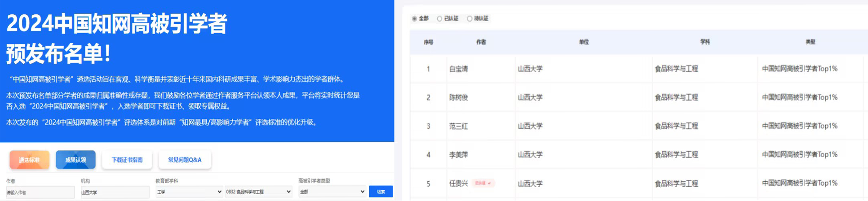The width and height of the screenshot is (868, 201).
Task: Expand the 0832 食品科学与工程 subject dropdown
Action: [258, 192]
